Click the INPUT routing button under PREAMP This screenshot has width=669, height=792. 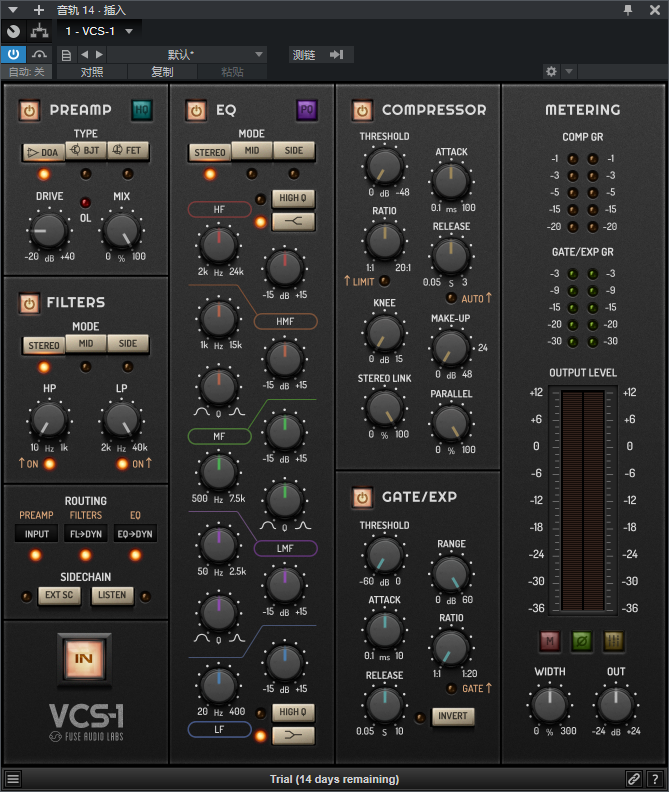coord(37,534)
